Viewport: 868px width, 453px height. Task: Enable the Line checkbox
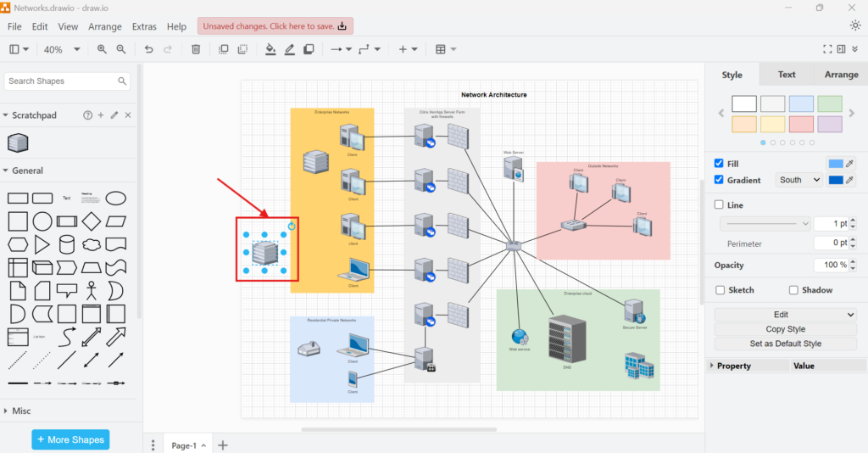719,204
